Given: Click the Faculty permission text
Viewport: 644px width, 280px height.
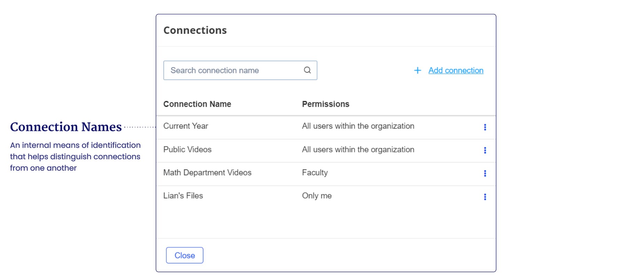Looking at the screenshot, I should [x=315, y=173].
